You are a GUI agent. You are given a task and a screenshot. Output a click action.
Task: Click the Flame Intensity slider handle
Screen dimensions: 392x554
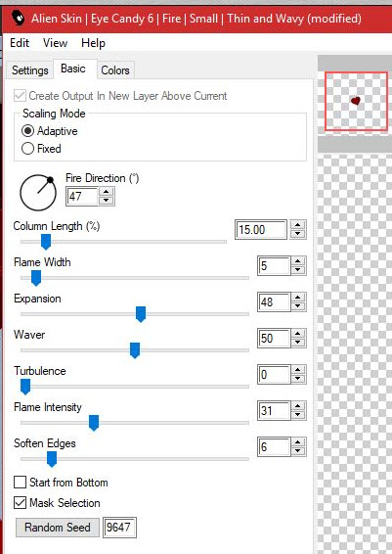94,423
